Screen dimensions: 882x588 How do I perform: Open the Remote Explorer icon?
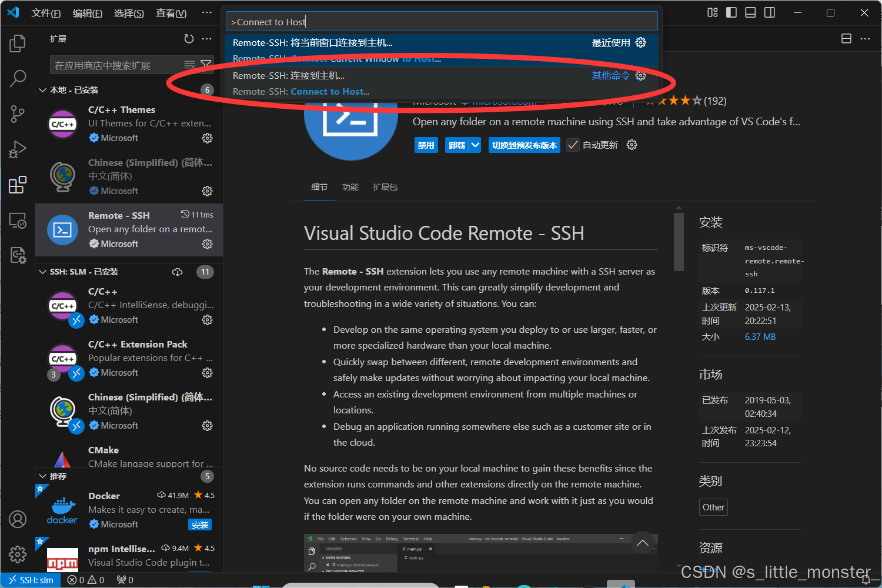[x=18, y=220]
